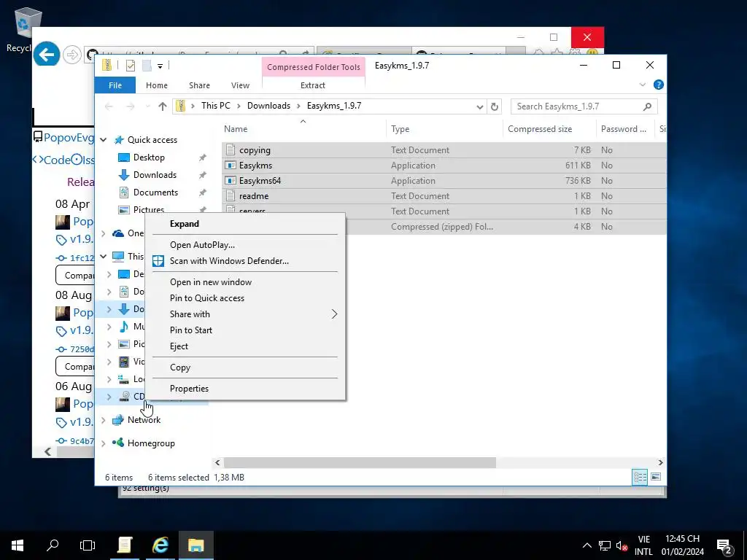Image resolution: width=747 pixels, height=560 pixels.
Task: Open the Recent locations dropdown arrow
Action: coord(147,106)
